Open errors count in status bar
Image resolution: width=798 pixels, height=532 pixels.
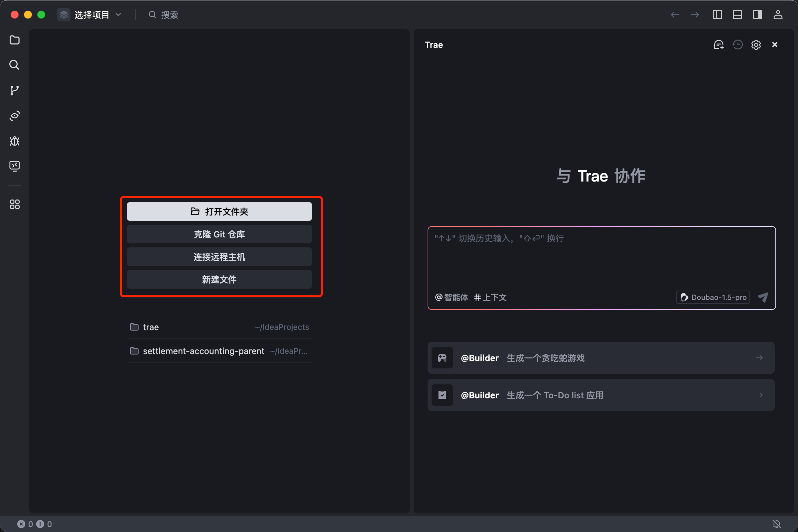(25, 524)
